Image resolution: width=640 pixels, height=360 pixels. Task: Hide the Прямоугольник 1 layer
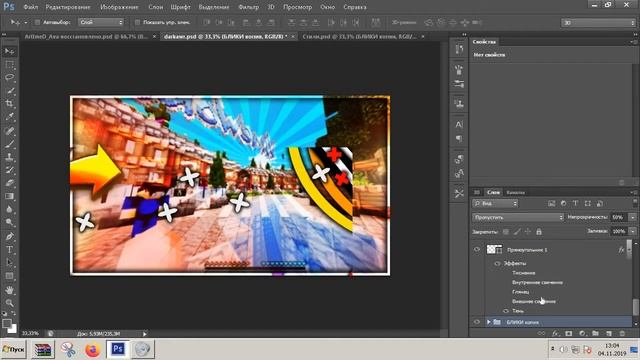[477, 249]
